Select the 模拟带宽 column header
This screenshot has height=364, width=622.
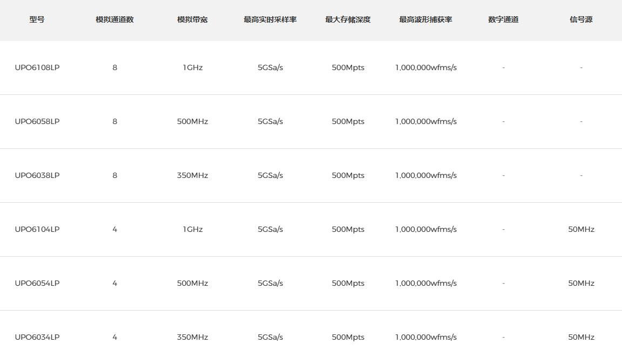tap(192, 19)
